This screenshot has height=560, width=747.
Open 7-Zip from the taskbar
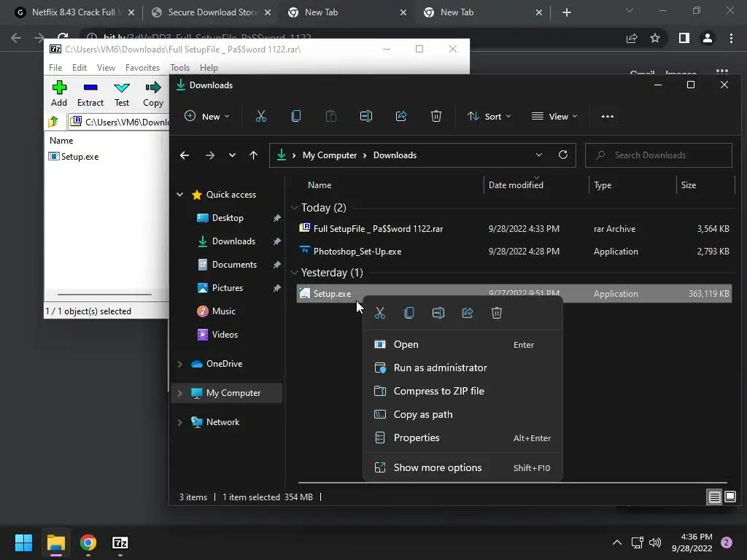120,542
